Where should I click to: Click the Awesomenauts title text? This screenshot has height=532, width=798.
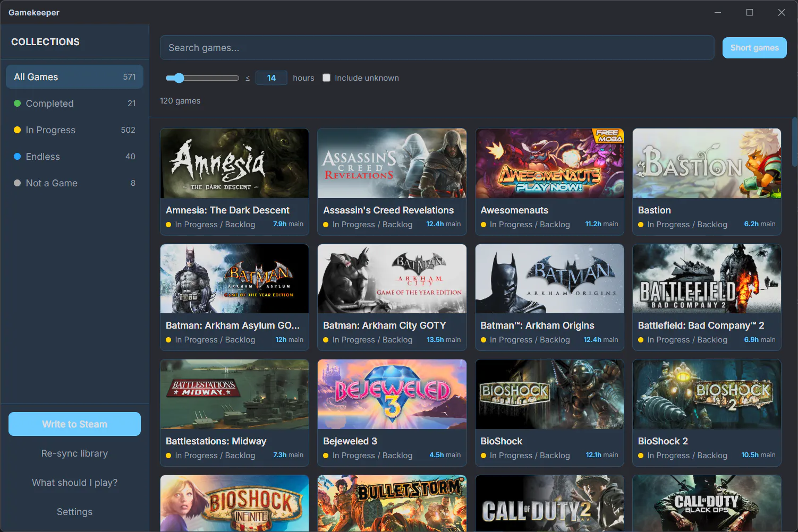pyautogui.click(x=514, y=210)
